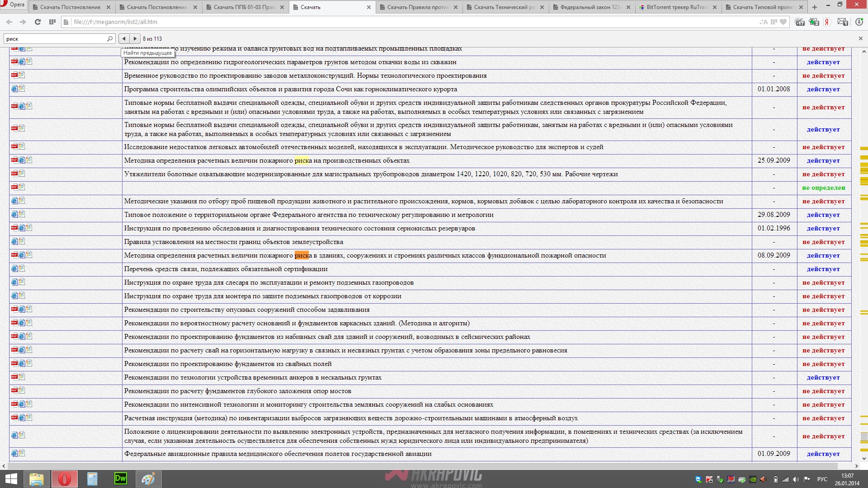Click find previous match arrow
The height and width of the screenshot is (488, 868).
click(124, 38)
